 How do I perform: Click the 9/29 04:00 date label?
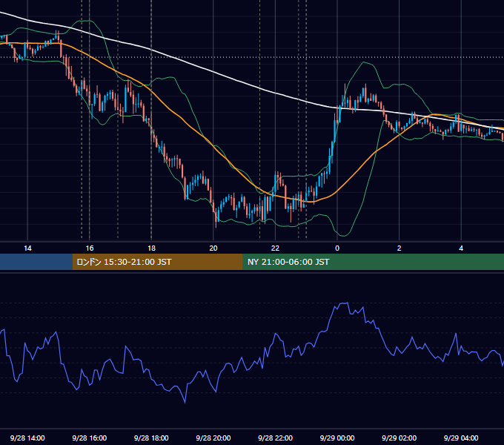[461, 438]
